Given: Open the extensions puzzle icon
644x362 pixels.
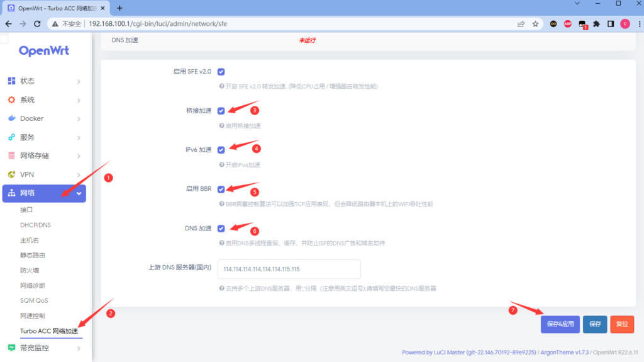Looking at the screenshot, I should click(x=596, y=24).
